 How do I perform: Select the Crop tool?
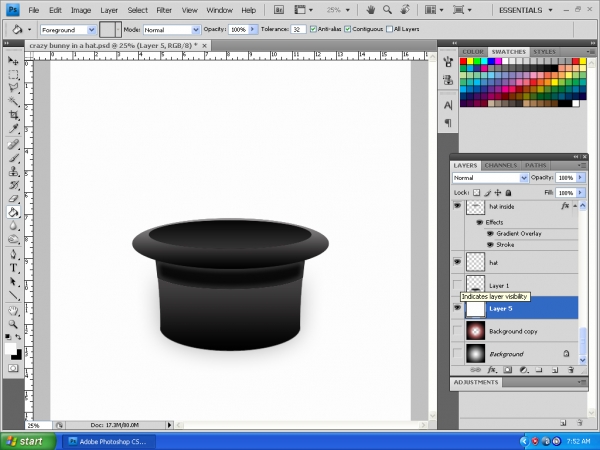click(x=13, y=115)
